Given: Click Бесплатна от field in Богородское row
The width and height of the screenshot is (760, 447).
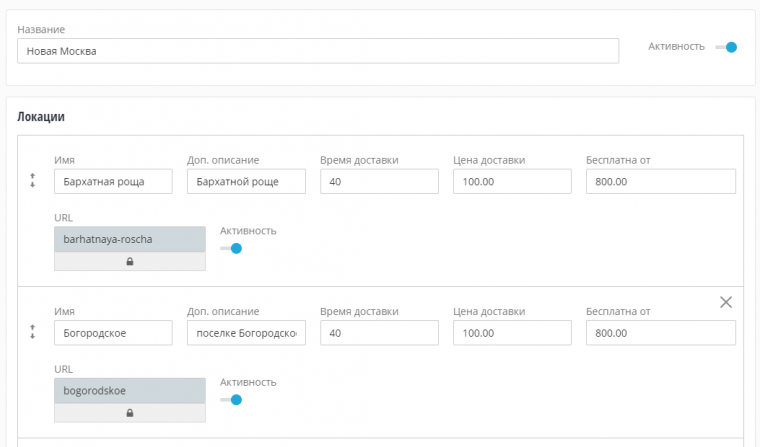Looking at the screenshot, I should 660,332.
